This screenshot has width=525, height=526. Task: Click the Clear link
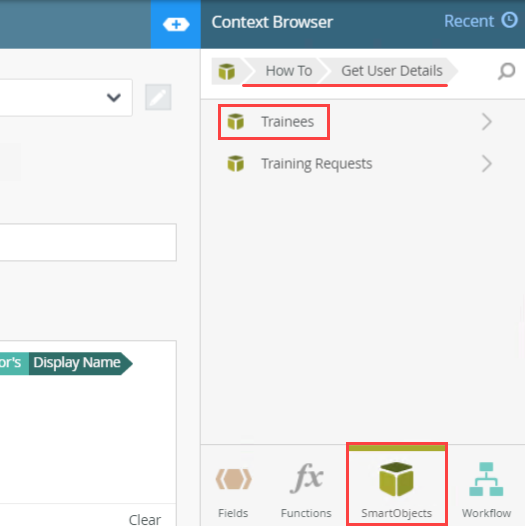click(145, 519)
